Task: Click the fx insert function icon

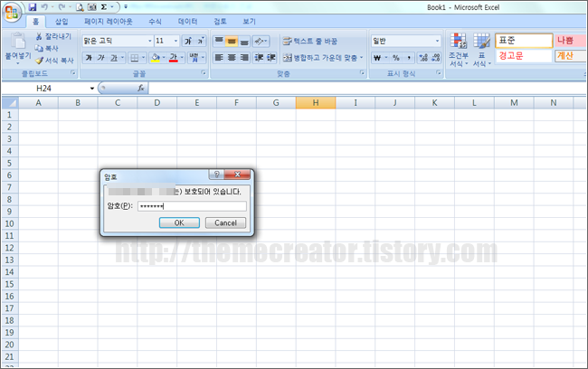Action: (x=141, y=88)
